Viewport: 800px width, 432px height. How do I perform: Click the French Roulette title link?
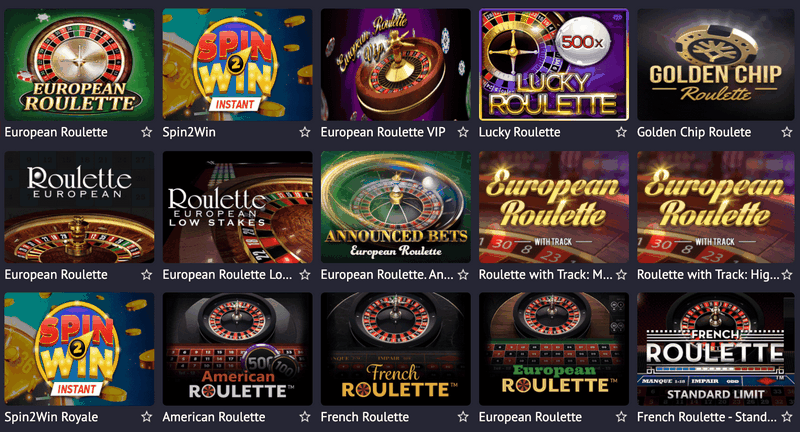[365, 417]
